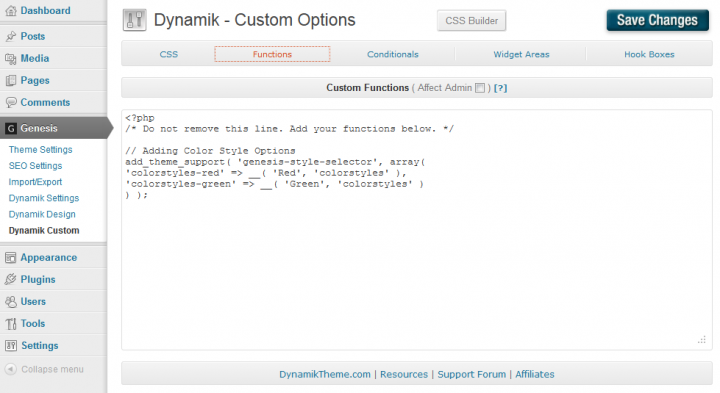Switch to the Hook Boxes tab
The height and width of the screenshot is (393, 720).
(x=649, y=54)
